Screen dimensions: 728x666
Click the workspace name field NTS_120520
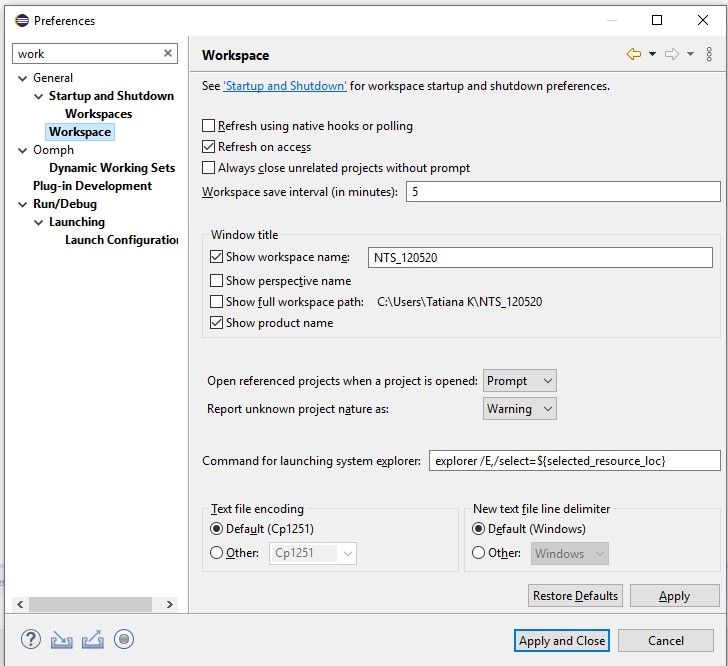tap(540, 257)
